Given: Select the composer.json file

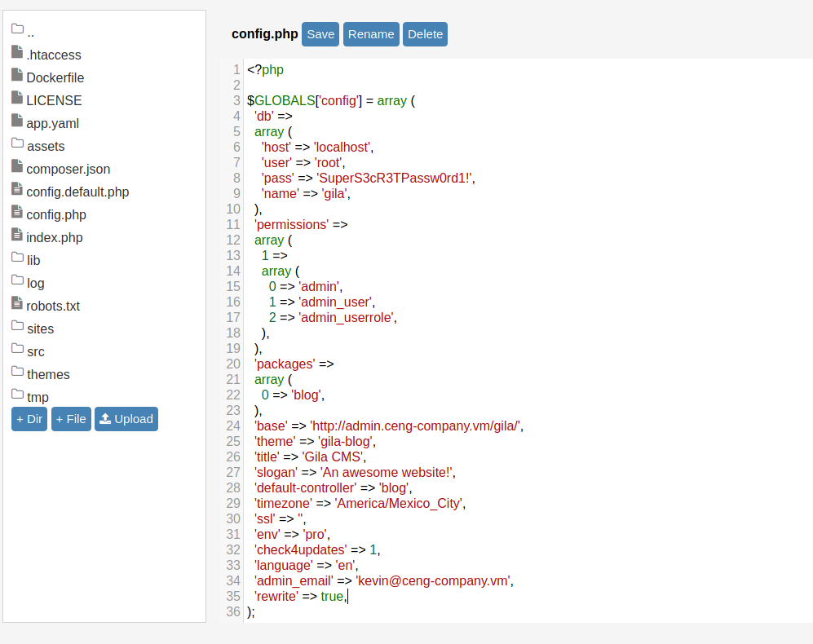Looking at the screenshot, I should [x=68, y=170].
